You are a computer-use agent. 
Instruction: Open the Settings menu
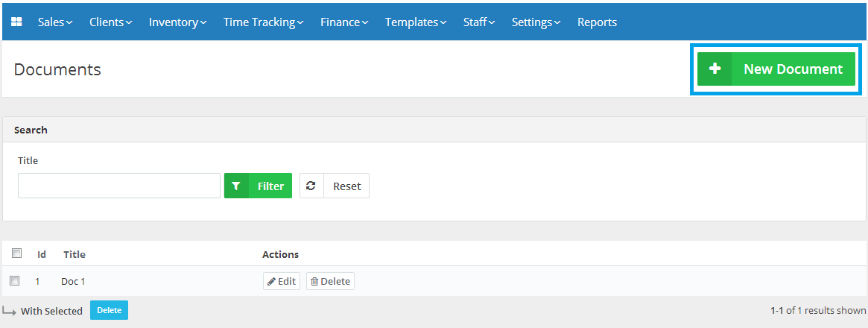536,22
